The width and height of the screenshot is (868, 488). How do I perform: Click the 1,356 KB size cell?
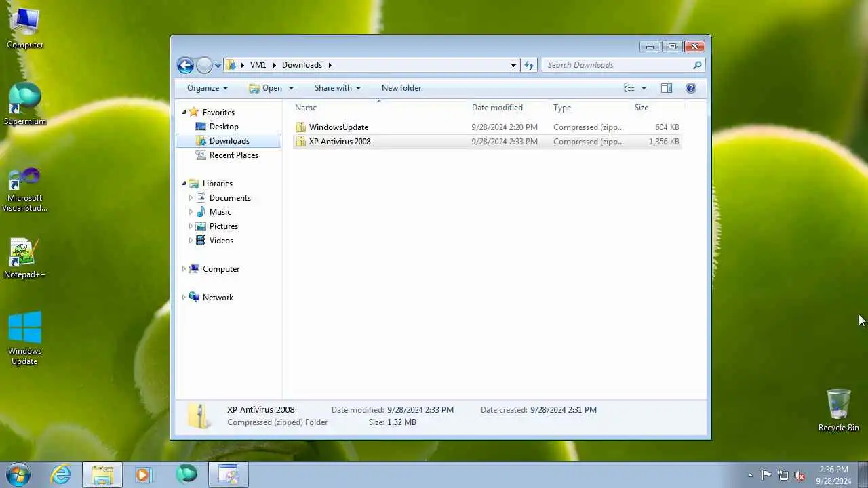pyautogui.click(x=664, y=142)
